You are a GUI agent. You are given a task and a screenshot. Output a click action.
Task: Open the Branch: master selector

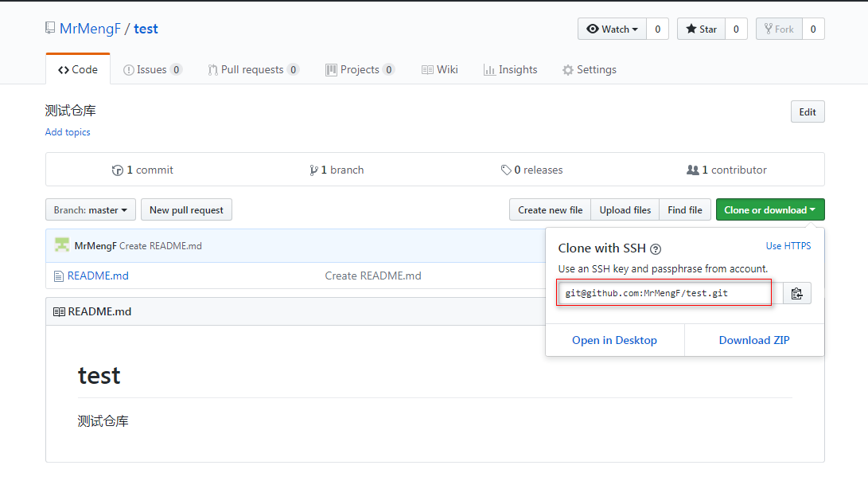[x=91, y=210]
